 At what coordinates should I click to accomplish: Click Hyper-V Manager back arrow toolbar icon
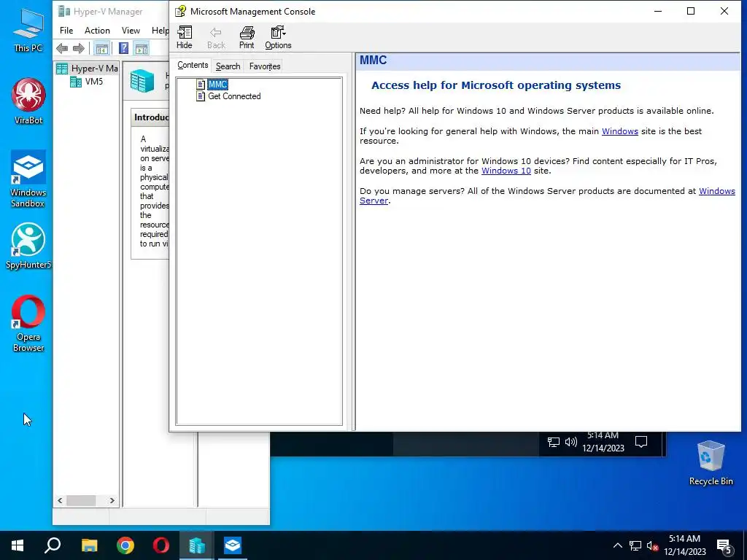point(62,48)
